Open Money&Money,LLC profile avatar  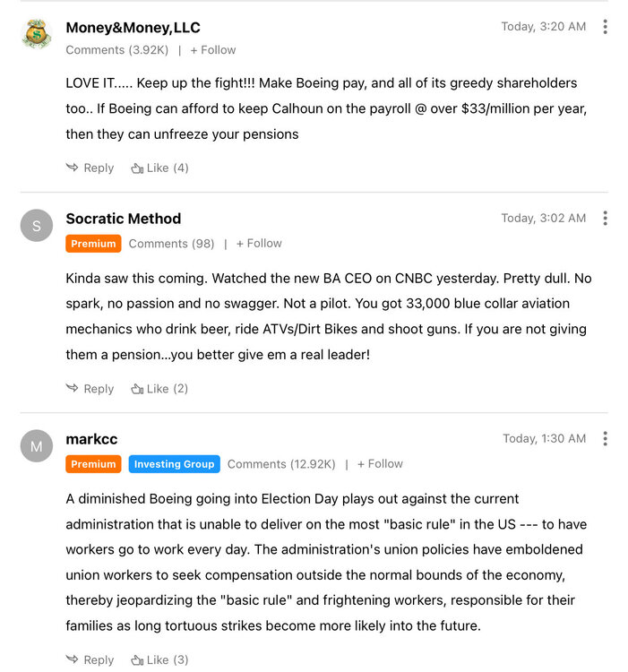tap(37, 34)
